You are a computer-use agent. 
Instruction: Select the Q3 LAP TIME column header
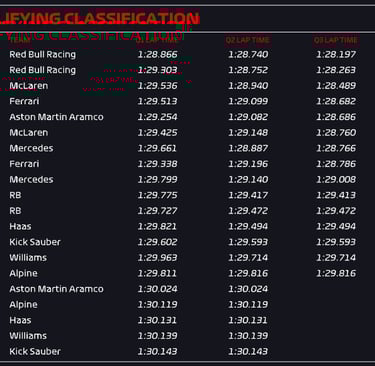click(336, 40)
